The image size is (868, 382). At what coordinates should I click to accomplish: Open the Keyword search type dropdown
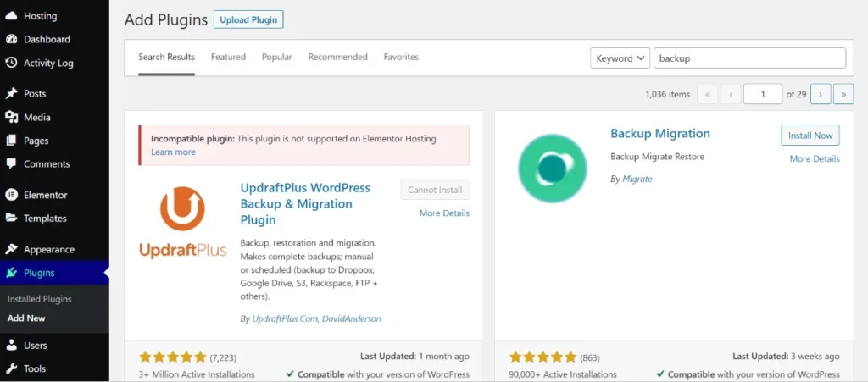(620, 58)
